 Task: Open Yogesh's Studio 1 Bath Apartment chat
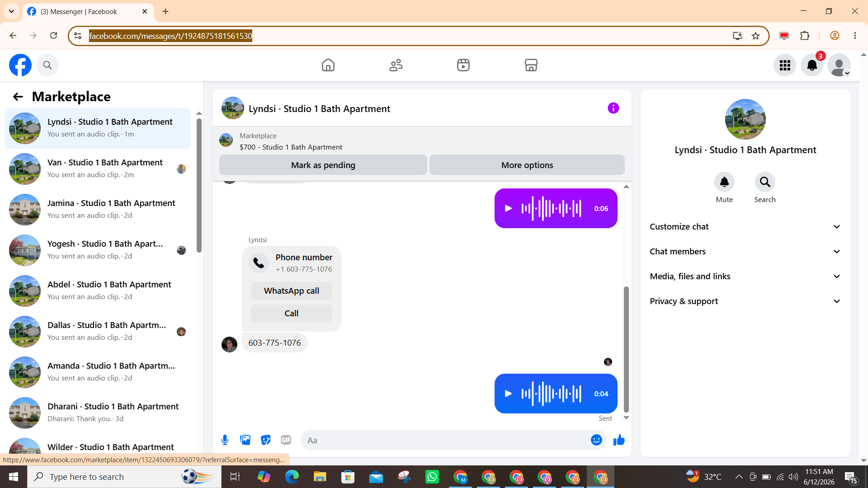(x=97, y=250)
